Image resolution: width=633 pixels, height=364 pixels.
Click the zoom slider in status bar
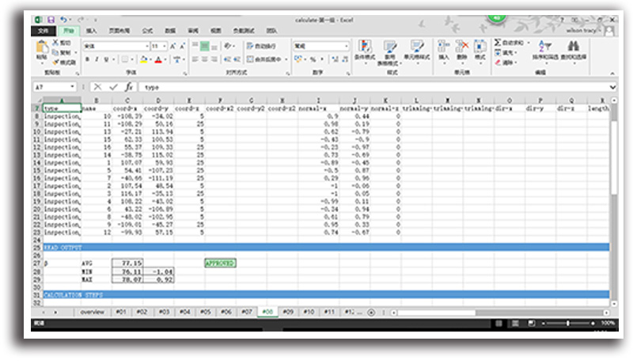tap(568, 324)
